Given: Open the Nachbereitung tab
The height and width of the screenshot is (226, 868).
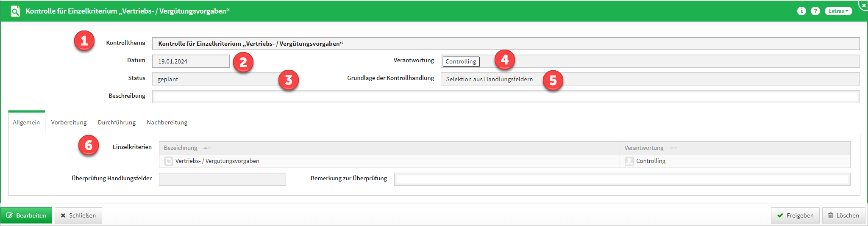Looking at the screenshot, I should 167,122.
